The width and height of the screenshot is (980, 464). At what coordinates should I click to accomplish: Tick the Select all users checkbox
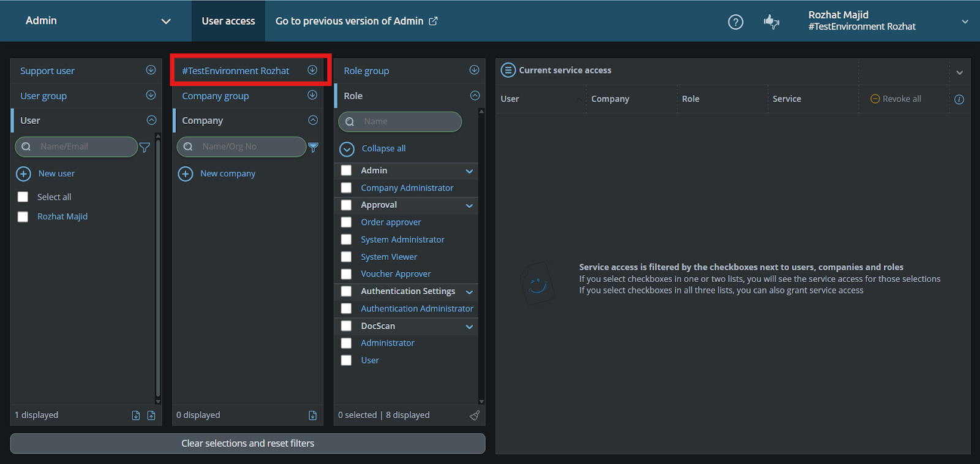tap(23, 197)
